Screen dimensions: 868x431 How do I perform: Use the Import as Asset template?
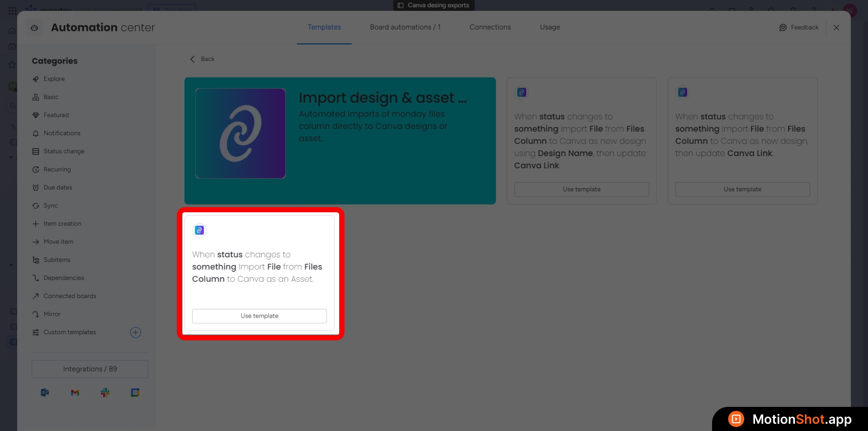coord(259,316)
